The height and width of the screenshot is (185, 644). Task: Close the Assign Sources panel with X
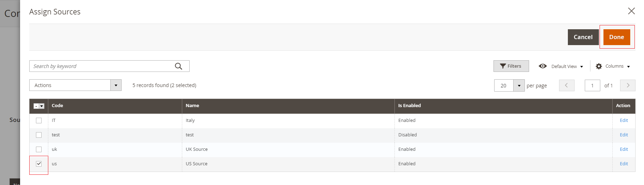tap(631, 11)
